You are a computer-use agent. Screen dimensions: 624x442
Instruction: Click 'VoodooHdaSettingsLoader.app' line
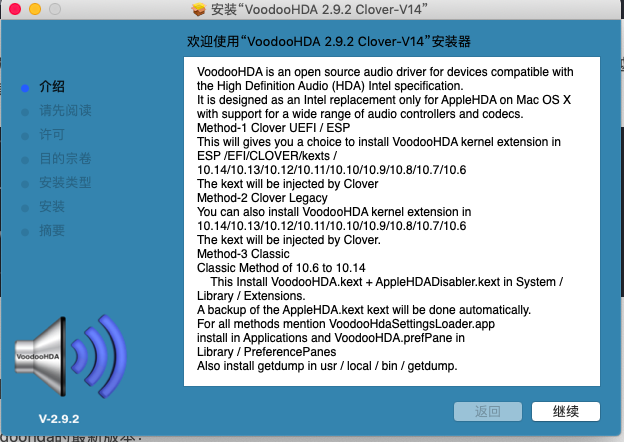tap(346, 323)
